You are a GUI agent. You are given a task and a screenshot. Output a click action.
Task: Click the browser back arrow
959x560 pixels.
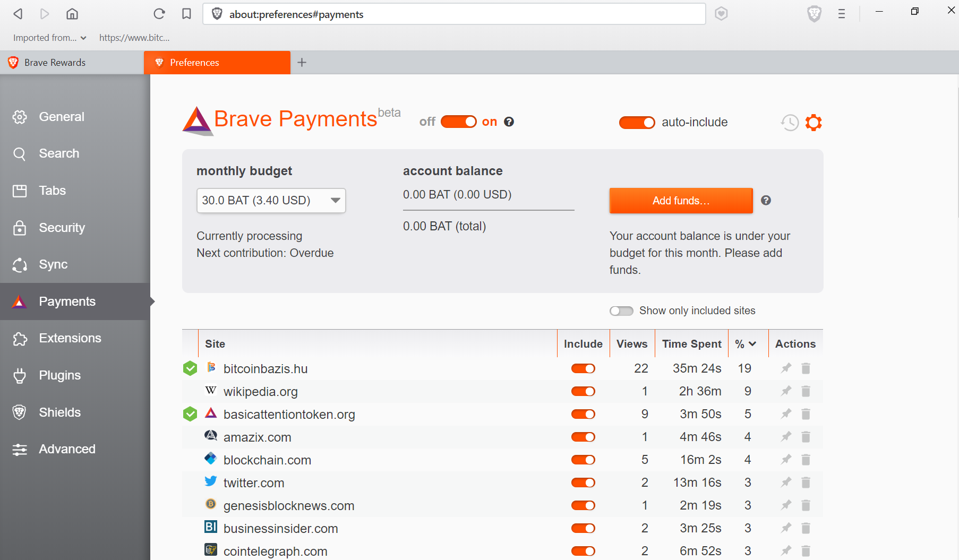[x=18, y=14]
